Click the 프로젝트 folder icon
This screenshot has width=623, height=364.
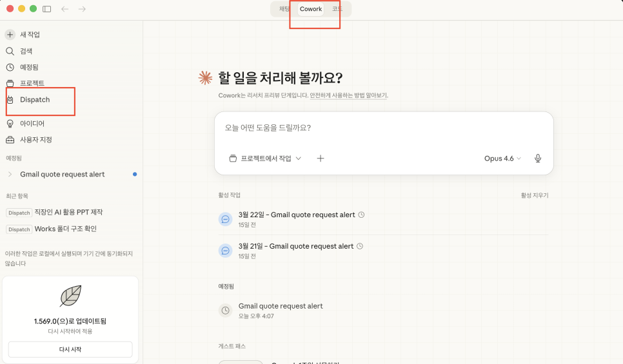pyautogui.click(x=10, y=83)
